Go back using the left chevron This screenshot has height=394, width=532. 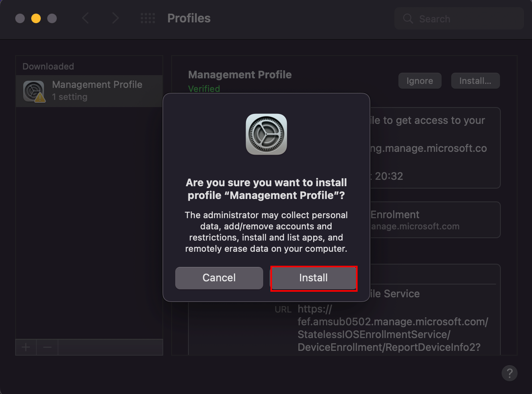(x=85, y=18)
